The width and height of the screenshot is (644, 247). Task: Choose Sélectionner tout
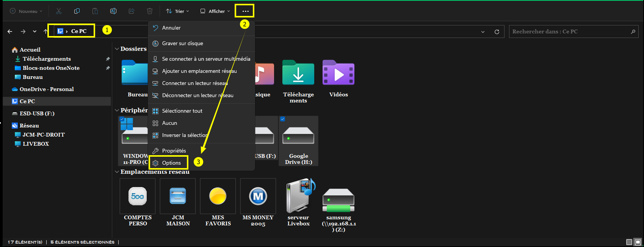[201, 111]
